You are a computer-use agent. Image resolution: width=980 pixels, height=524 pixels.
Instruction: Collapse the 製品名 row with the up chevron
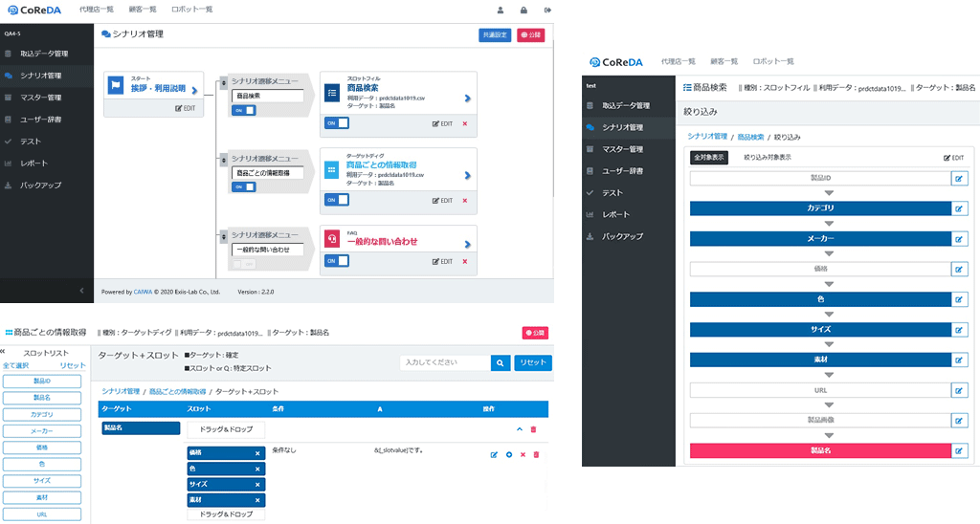pos(520,429)
